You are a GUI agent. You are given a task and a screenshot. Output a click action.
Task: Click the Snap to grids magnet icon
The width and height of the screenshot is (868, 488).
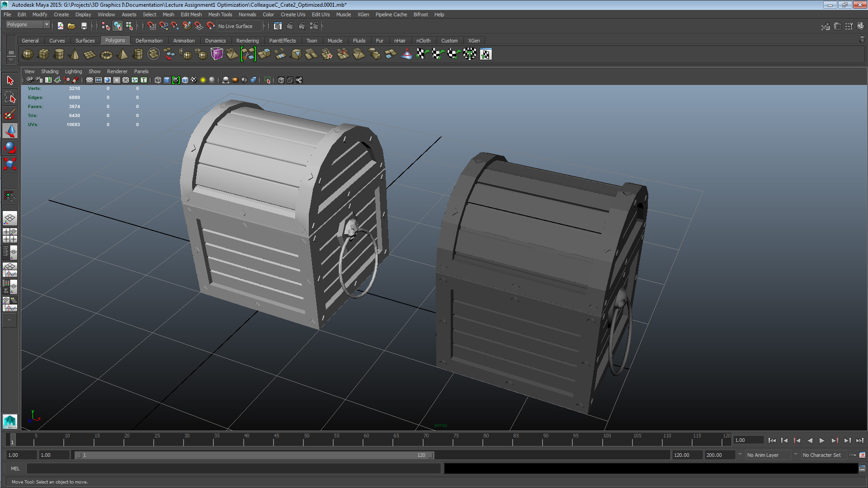pyautogui.click(x=151, y=26)
